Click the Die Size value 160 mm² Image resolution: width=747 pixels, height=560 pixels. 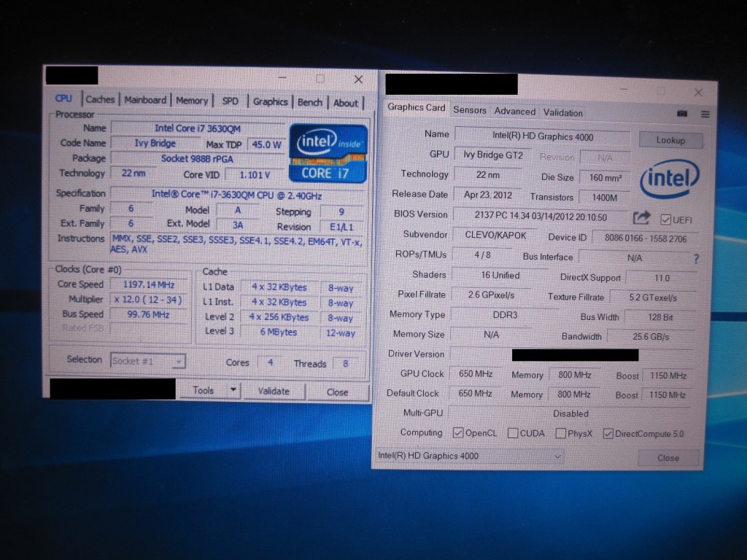pos(605,178)
